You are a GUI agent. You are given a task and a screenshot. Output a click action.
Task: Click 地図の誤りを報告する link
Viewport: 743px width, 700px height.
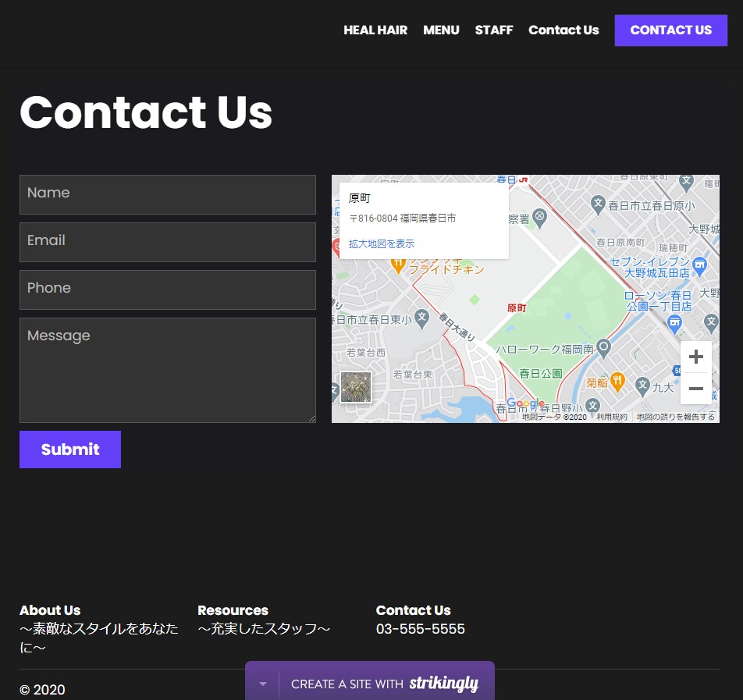[675, 417]
